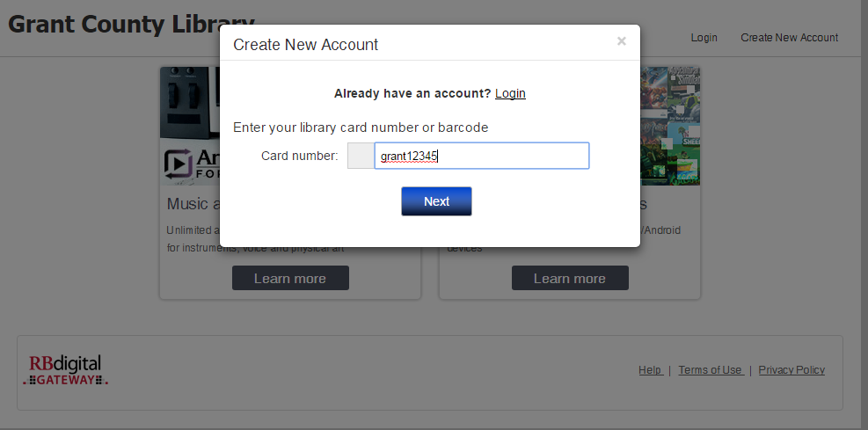Image resolution: width=868 pixels, height=430 pixels.
Task: Open the Login link inside the dialog
Action: [x=510, y=93]
